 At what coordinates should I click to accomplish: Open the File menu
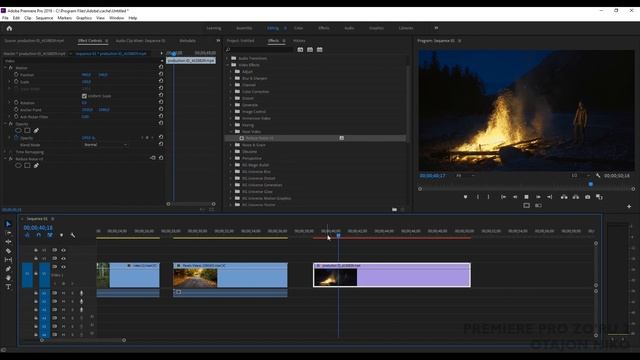coord(5,18)
